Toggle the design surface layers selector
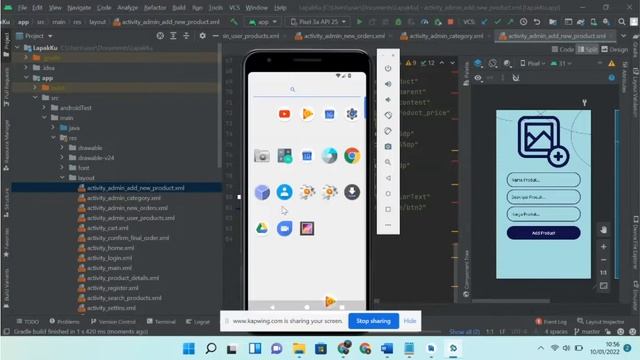The image size is (640, 360). coord(478,63)
